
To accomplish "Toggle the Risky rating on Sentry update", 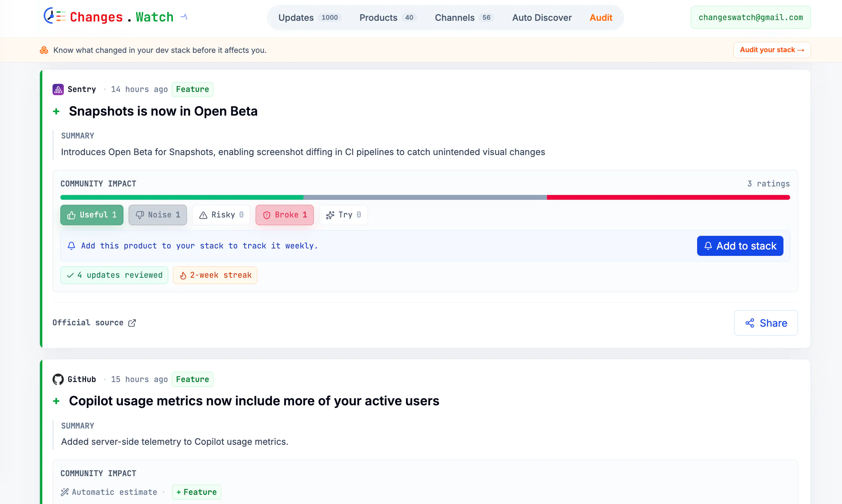I will point(221,215).
